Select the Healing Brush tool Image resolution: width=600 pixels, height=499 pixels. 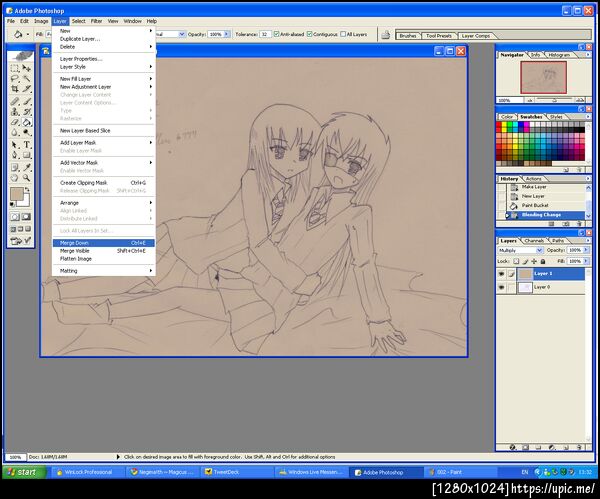coord(15,102)
